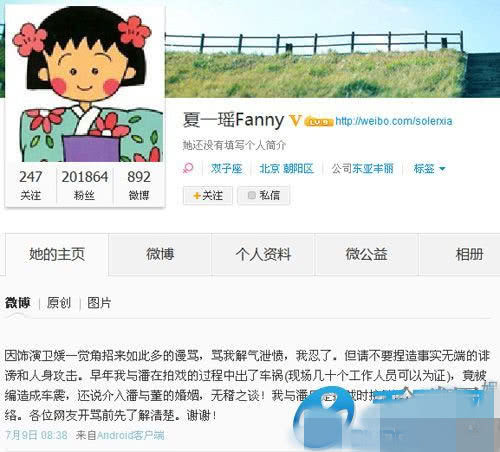This screenshot has height=452, width=500.
Task: Open the company 东亚丰丽 link
Action: 373,169
